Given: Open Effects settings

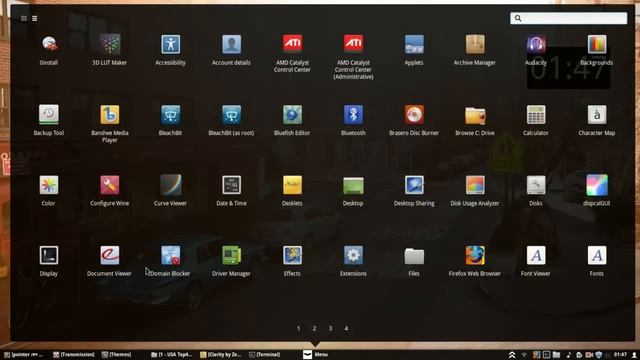Looking at the screenshot, I should (x=292, y=261).
